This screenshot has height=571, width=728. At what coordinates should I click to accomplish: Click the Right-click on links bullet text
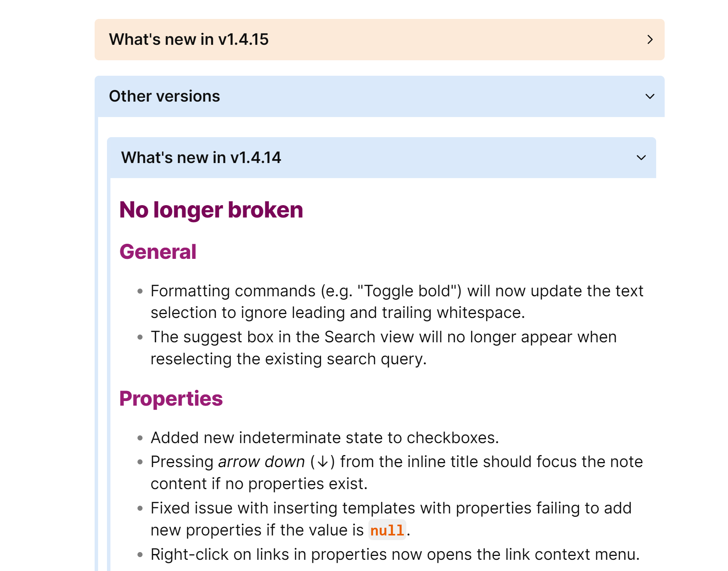[x=395, y=554]
